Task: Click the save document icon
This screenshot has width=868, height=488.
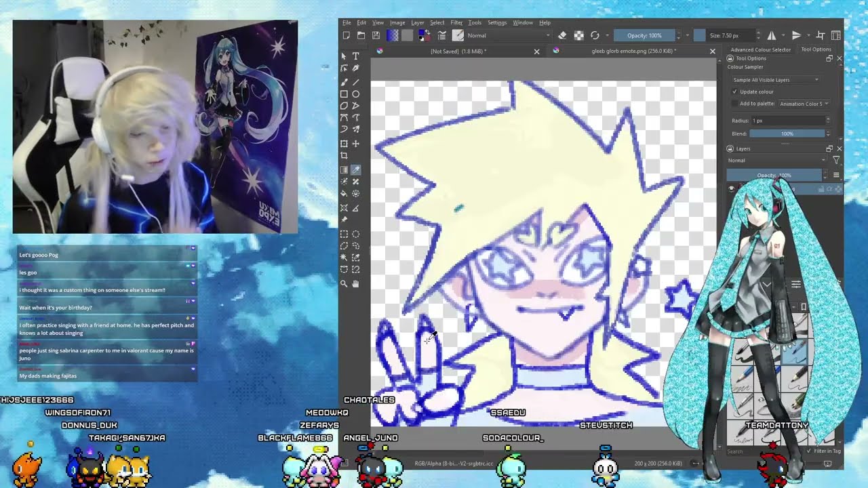Action: (376, 35)
